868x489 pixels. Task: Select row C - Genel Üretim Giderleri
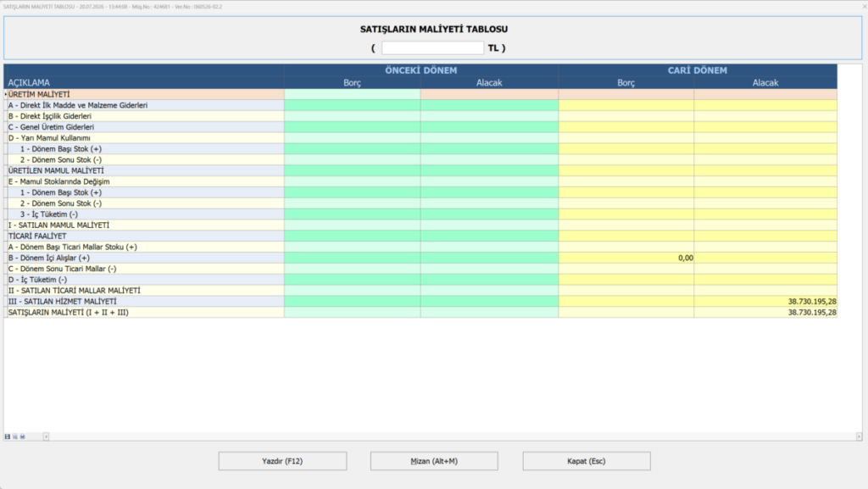(420, 126)
